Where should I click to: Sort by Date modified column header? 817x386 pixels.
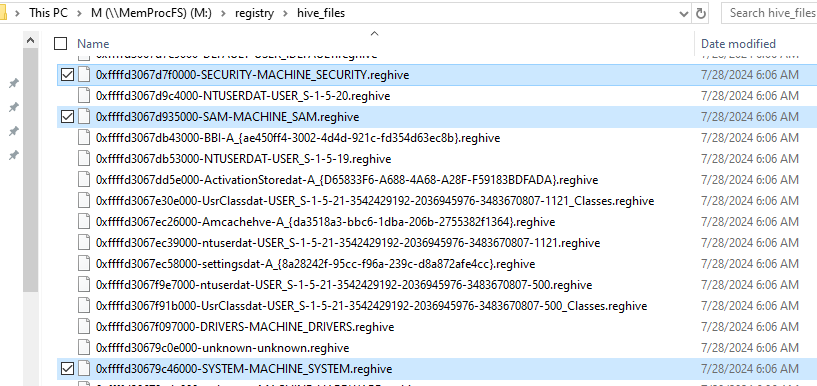(x=738, y=44)
